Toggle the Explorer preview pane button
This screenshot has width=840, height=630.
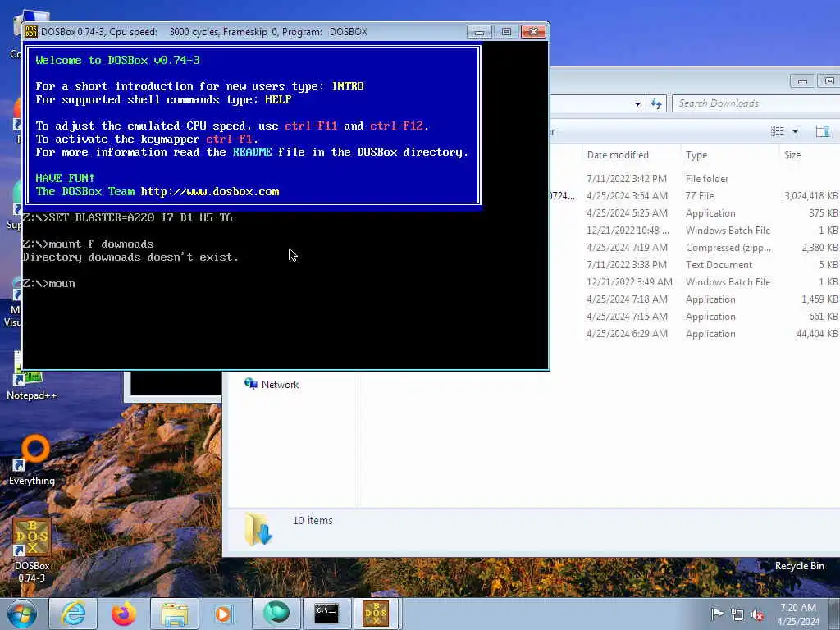(823, 131)
